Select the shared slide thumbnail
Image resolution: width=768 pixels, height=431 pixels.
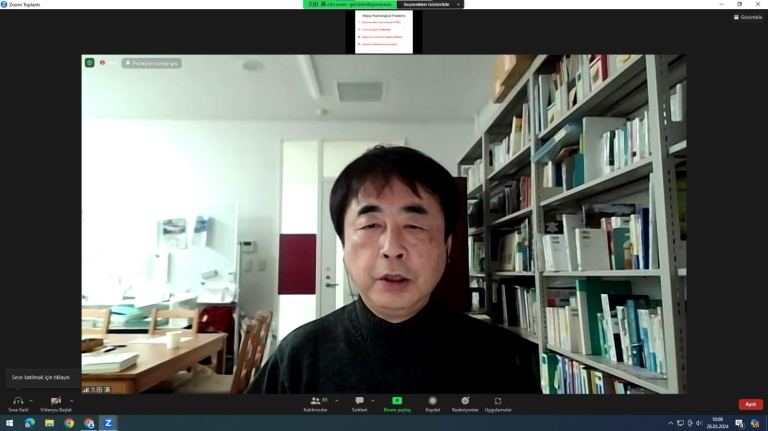tap(384, 32)
